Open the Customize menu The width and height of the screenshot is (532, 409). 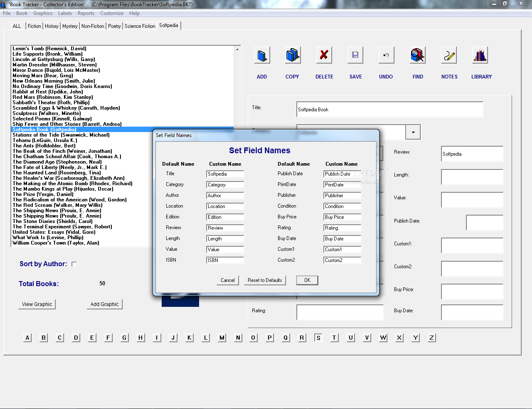click(x=112, y=13)
